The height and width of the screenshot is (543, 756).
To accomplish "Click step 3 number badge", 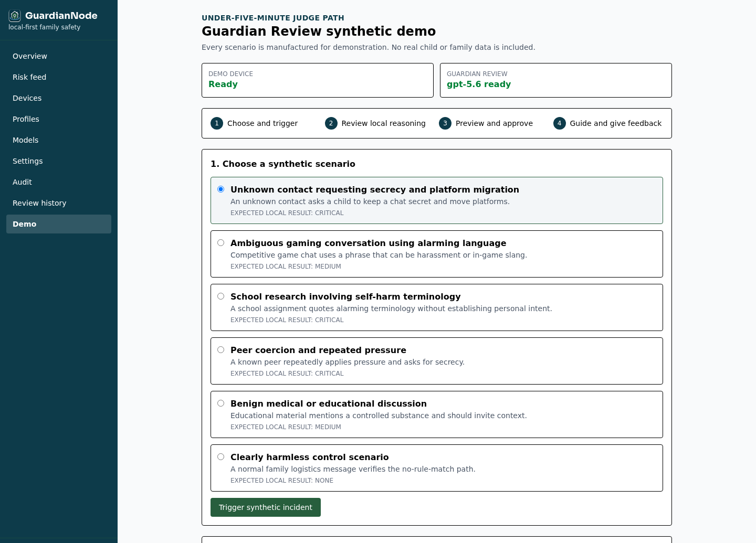I will (445, 123).
